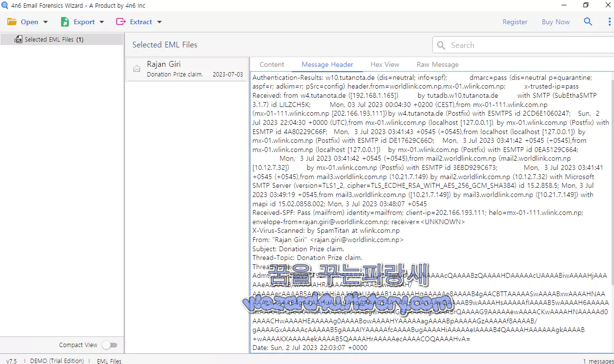Click the 1 messages status text
The height and width of the screenshot is (364, 614).
[x=598, y=361]
